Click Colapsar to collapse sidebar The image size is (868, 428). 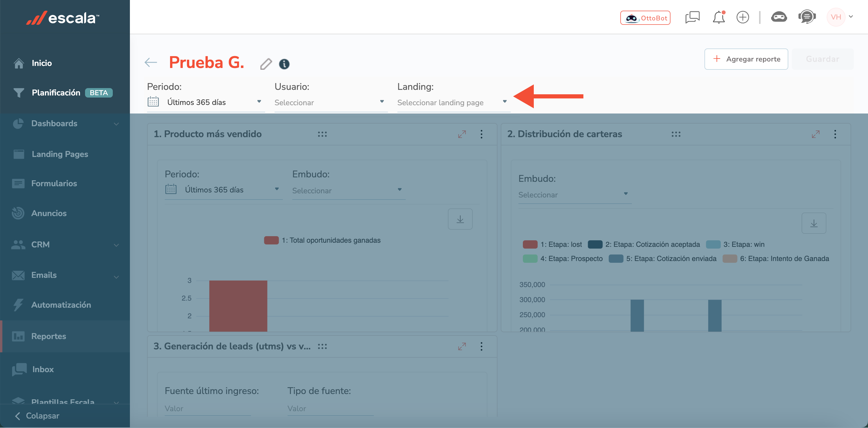tap(37, 416)
